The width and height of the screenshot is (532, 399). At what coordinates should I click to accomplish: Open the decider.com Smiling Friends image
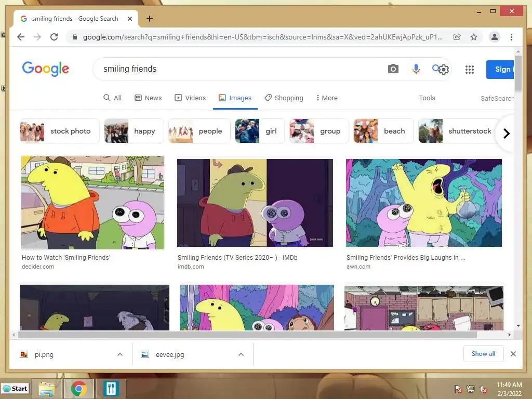click(92, 203)
